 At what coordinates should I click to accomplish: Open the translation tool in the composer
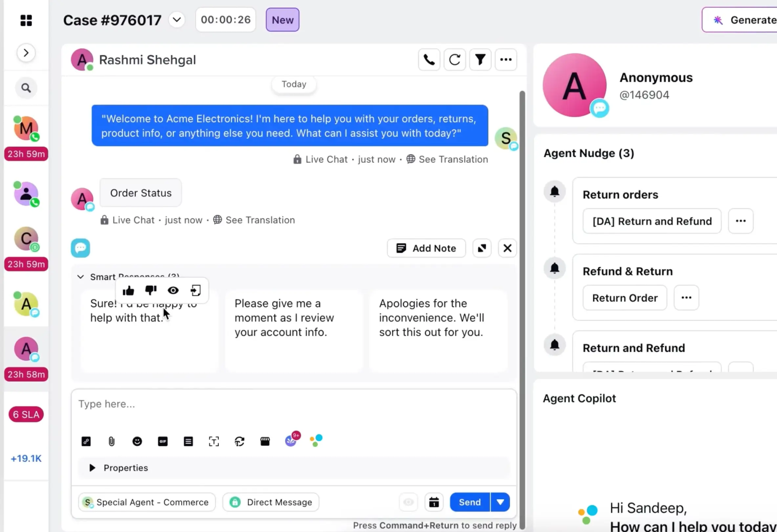click(239, 441)
